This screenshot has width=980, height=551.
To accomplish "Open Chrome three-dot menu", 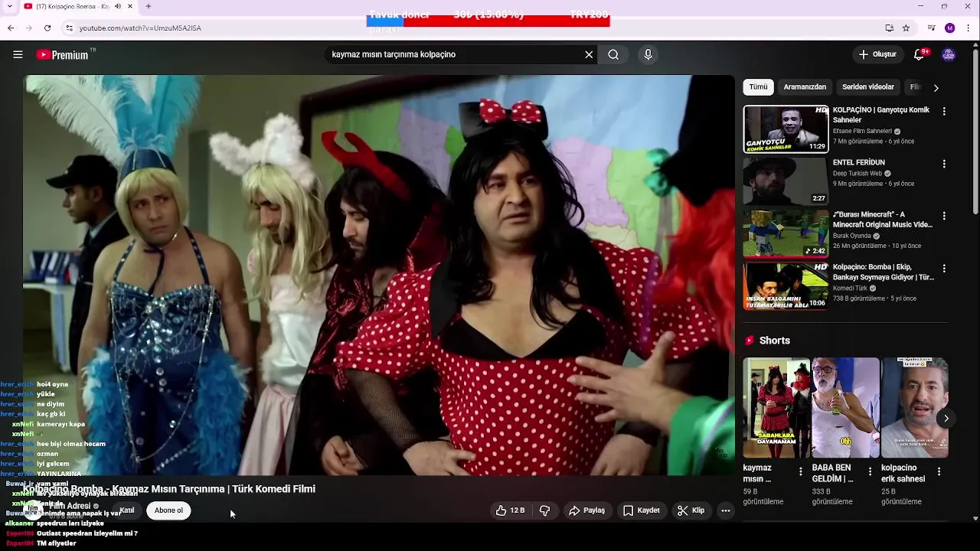I will tap(969, 28).
